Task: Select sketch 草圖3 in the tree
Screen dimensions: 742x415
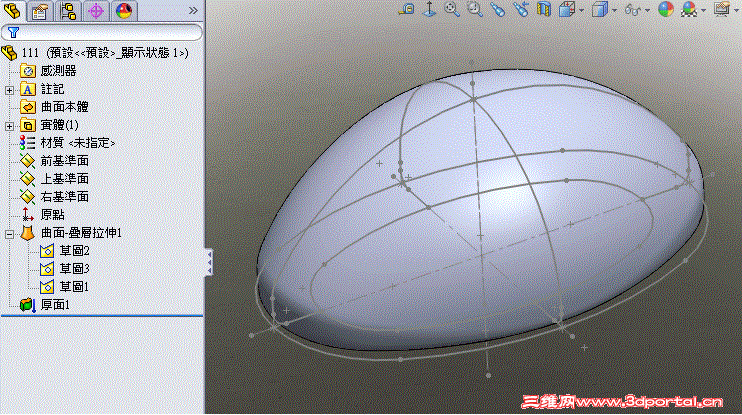Action: (65, 269)
